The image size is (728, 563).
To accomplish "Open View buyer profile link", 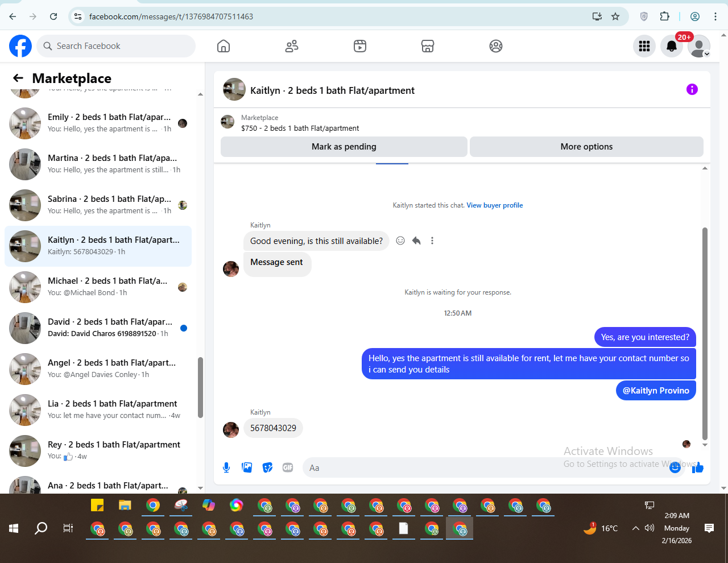I will click(x=495, y=205).
